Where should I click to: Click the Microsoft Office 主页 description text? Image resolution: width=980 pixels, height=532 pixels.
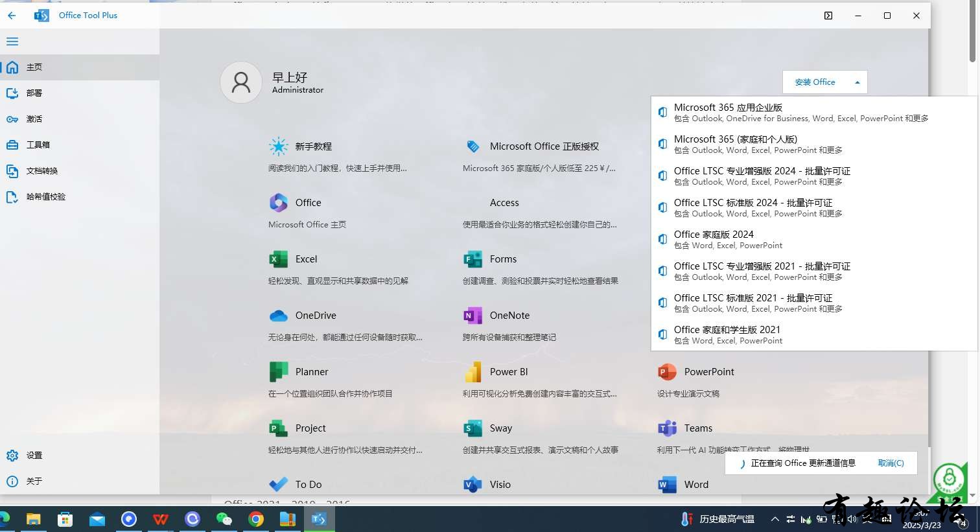coord(307,225)
